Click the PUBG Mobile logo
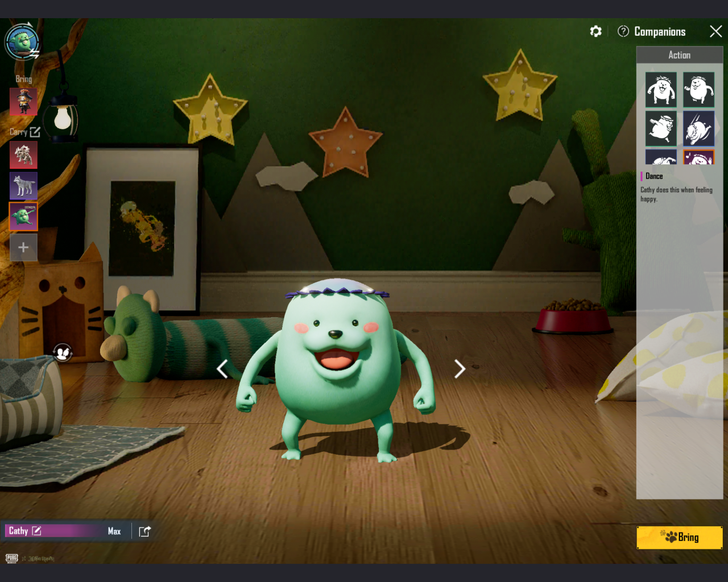 (x=12, y=558)
